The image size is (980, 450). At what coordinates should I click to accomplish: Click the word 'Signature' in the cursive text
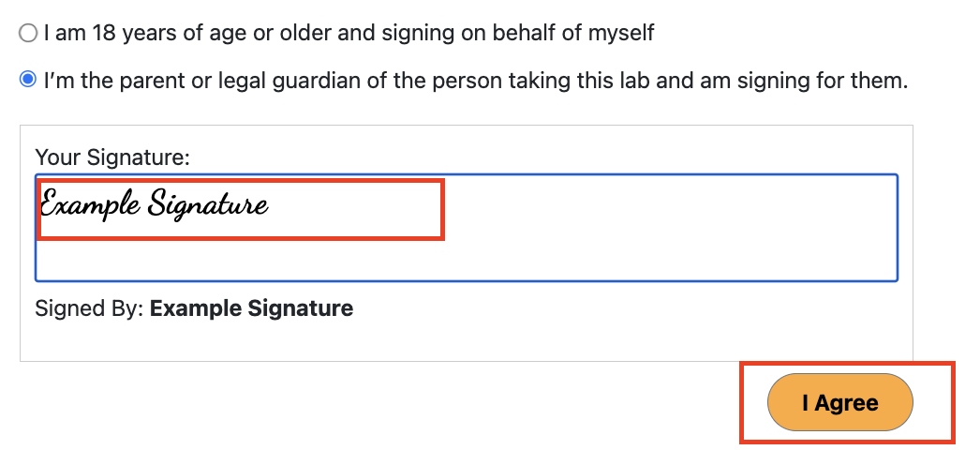click(x=209, y=205)
